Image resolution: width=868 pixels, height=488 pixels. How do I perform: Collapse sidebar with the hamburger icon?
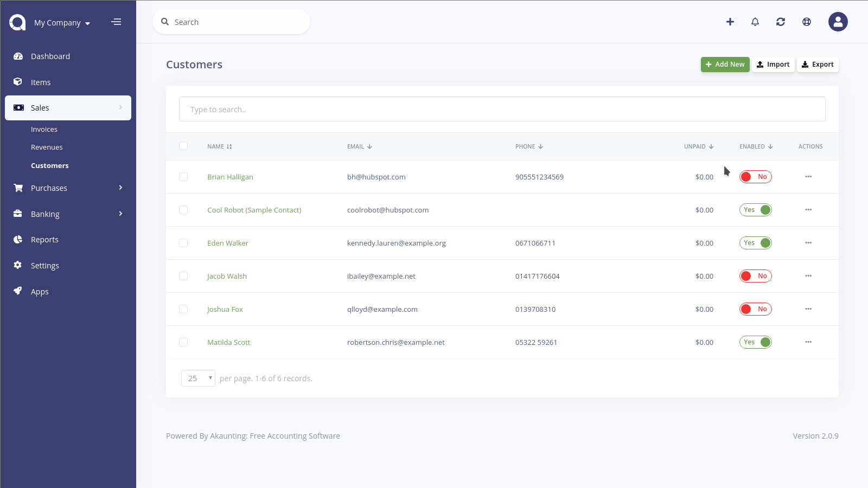[x=116, y=22]
